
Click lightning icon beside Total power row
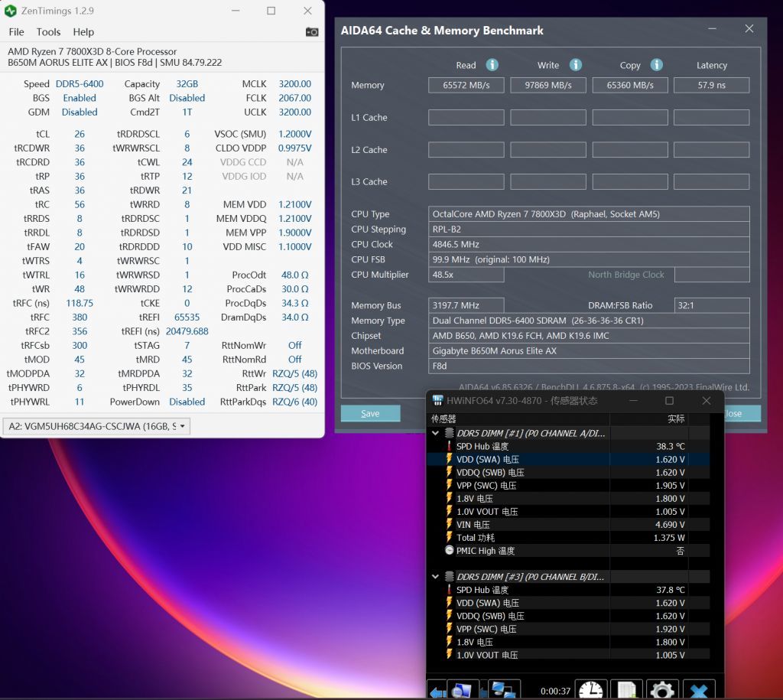click(x=449, y=537)
